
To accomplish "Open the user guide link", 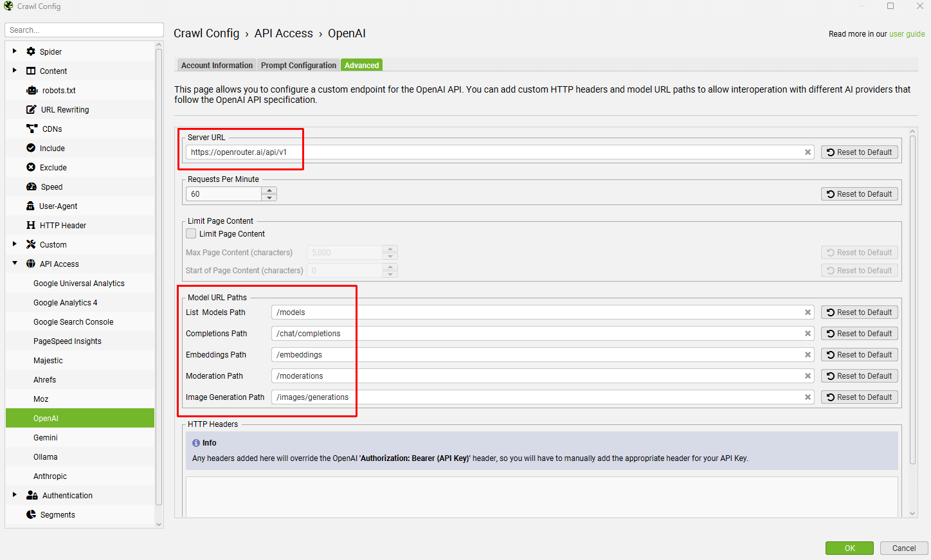I will click(907, 34).
